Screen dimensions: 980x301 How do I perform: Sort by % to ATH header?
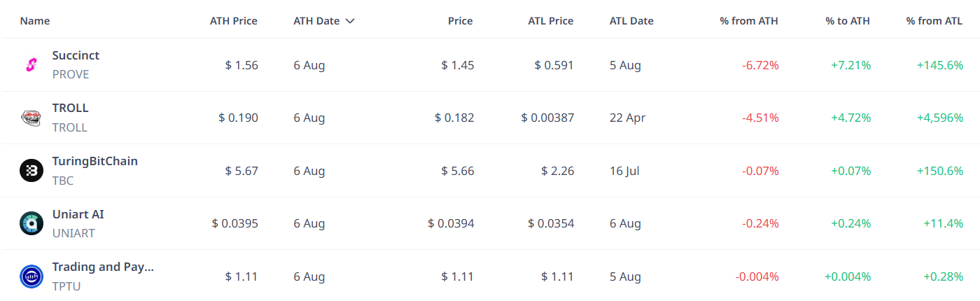pos(848,21)
